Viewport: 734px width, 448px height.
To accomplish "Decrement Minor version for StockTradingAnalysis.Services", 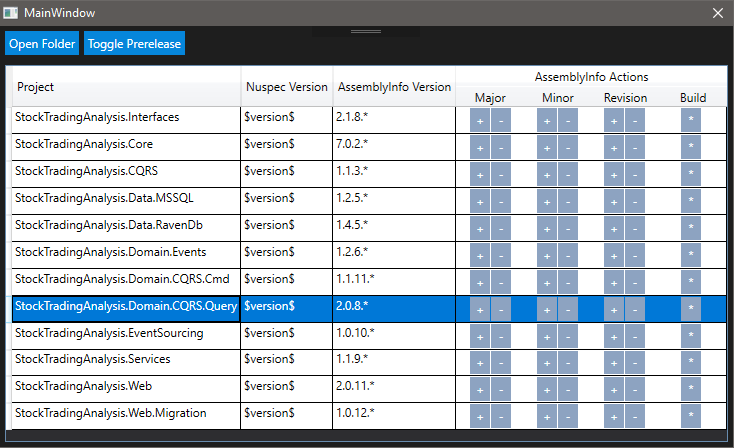I will [x=568, y=363].
